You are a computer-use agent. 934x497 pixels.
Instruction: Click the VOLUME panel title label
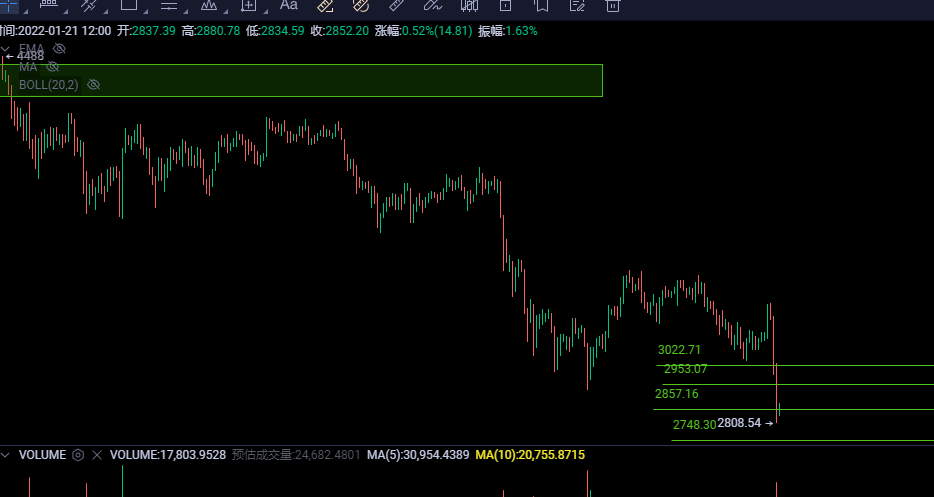(x=42, y=455)
